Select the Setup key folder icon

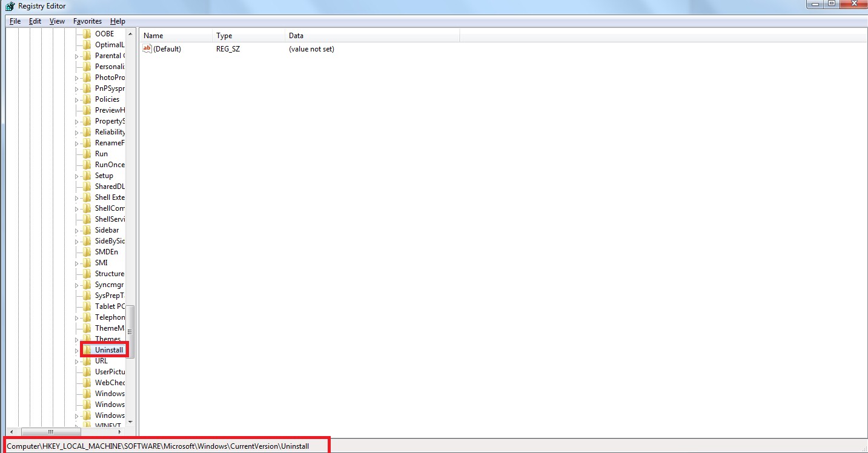pos(87,176)
